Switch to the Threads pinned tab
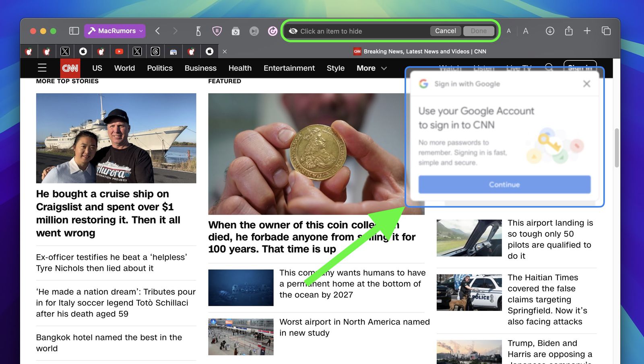 (155, 51)
